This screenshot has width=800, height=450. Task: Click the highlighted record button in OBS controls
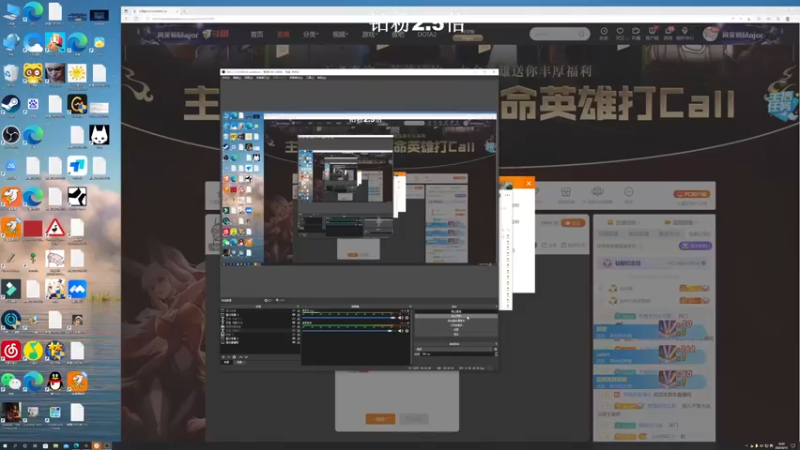[456, 316]
